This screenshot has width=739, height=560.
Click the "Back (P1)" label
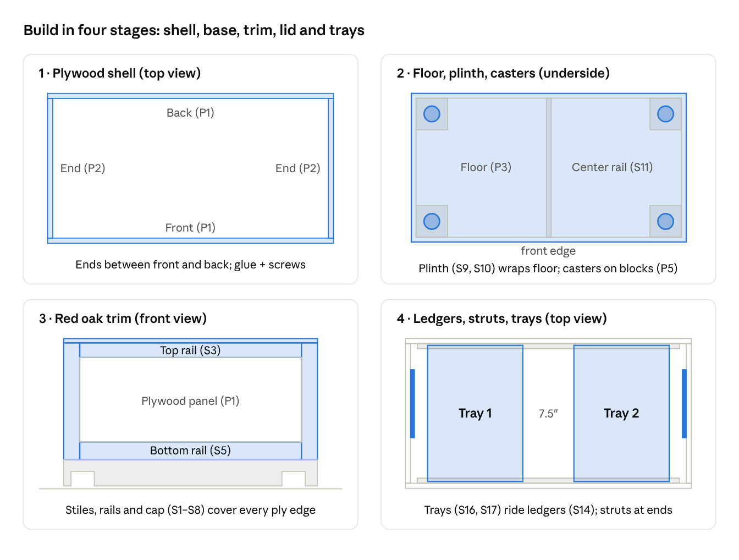[x=190, y=113]
